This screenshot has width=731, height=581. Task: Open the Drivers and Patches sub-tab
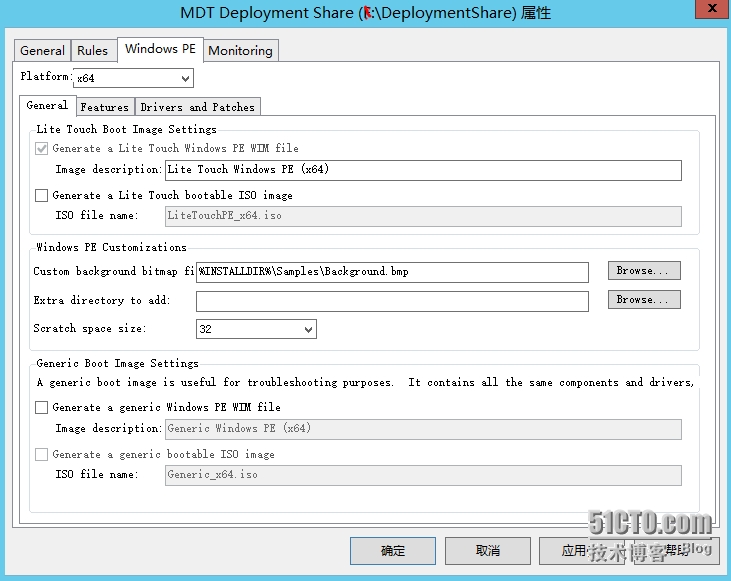(198, 107)
